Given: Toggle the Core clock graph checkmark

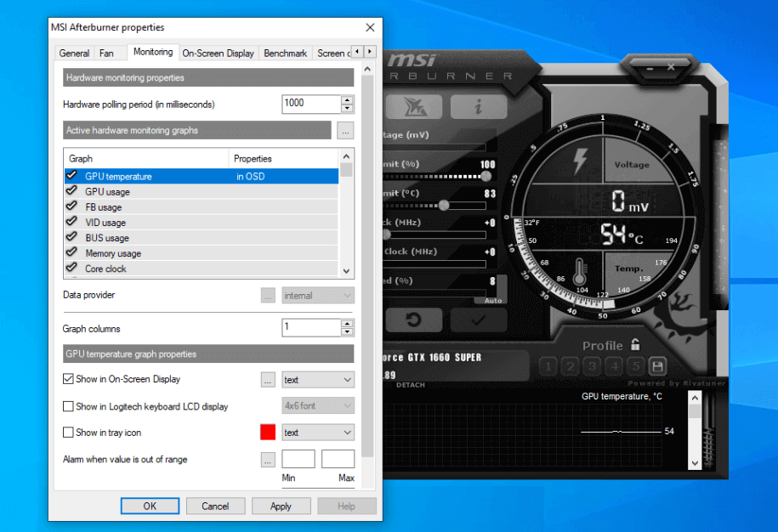Looking at the screenshot, I should point(72,268).
